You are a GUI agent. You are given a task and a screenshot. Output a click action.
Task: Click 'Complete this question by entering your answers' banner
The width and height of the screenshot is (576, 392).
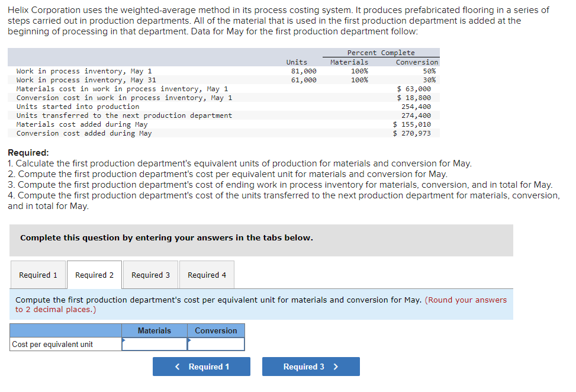click(x=261, y=240)
